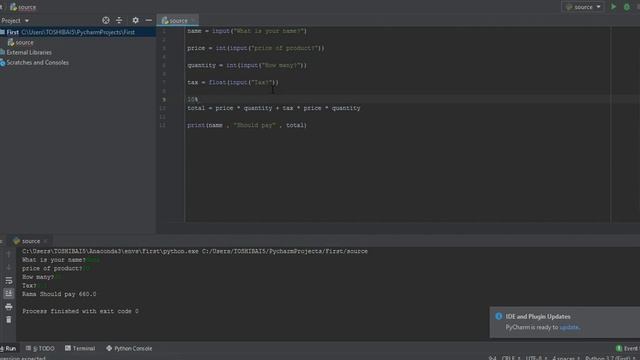Screen dimensions: 640x360
Task: Click 'Rama Should pay 660.0' output
Action: click(x=59, y=294)
